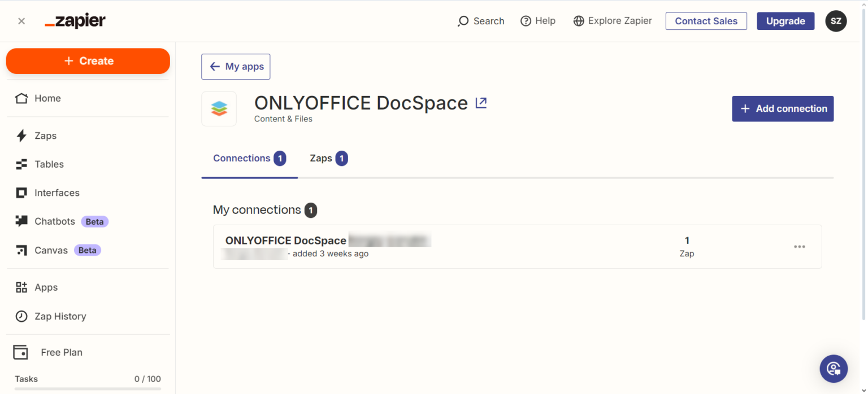Go back using My apps button

[236, 66]
